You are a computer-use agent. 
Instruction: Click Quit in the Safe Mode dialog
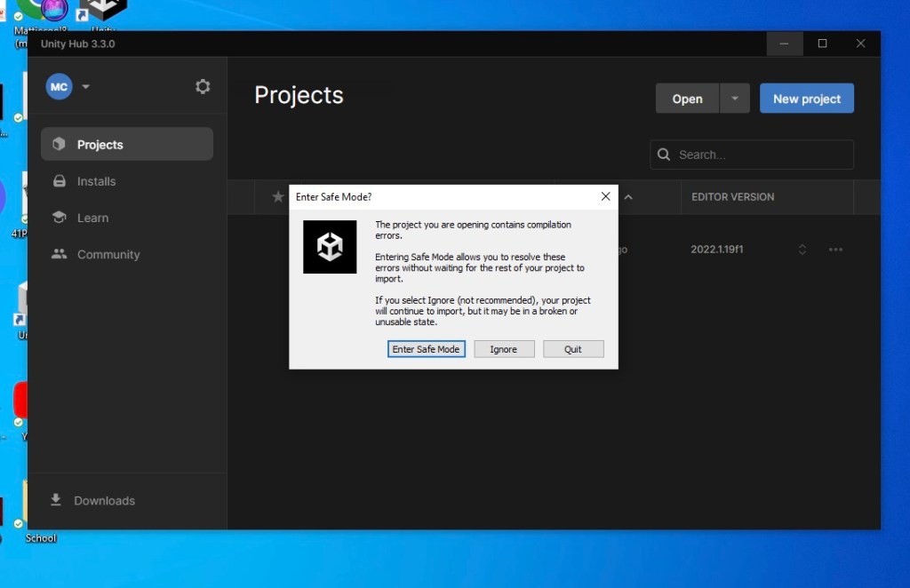pyautogui.click(x=573, y=349)
